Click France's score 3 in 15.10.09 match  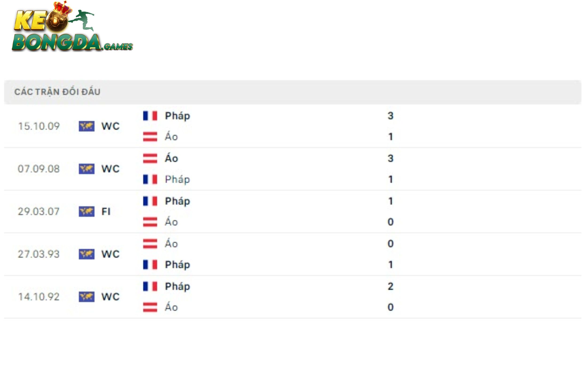coord(390,116)
